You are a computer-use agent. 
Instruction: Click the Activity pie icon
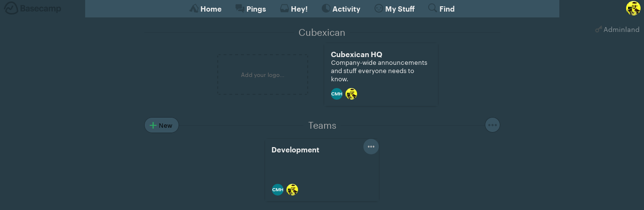[326, 9]
